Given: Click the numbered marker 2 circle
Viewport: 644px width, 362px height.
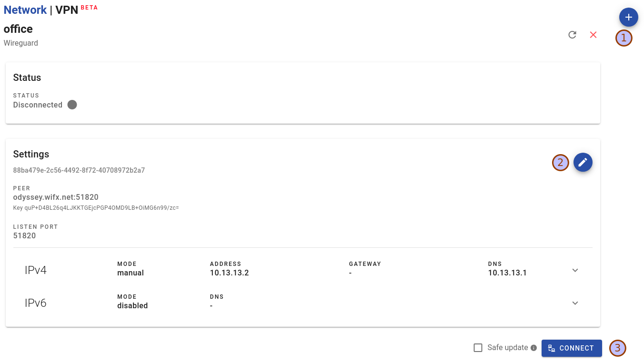Looking at the screenshot, I should (x=560, y=163).
